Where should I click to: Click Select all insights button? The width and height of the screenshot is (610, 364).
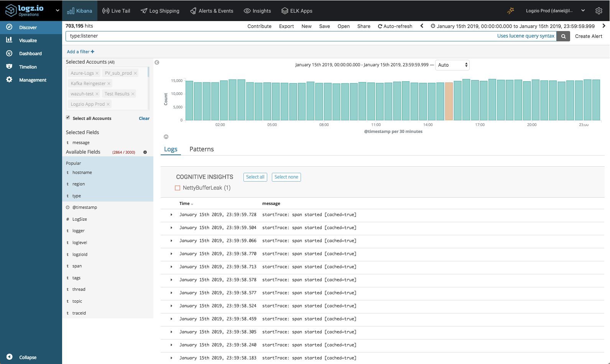[x=255, y=177]
